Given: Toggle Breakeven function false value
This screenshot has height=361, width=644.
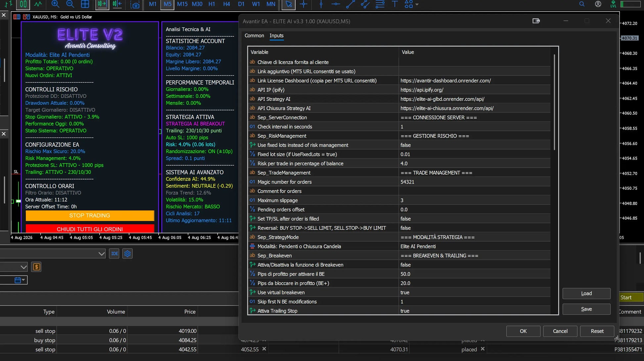Looking at the screenshot, I should [474, 265].
